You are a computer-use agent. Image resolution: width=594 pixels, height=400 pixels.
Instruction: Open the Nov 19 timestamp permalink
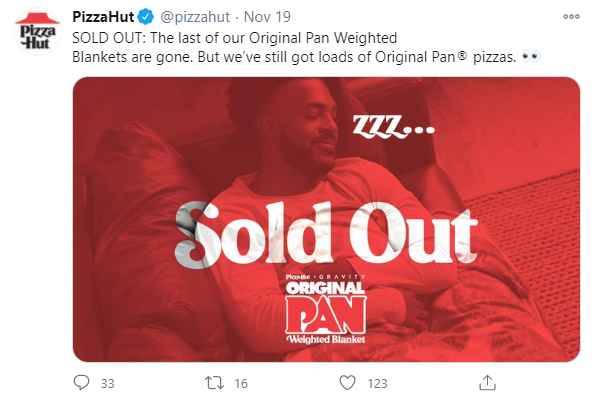[x=267, y=17]
